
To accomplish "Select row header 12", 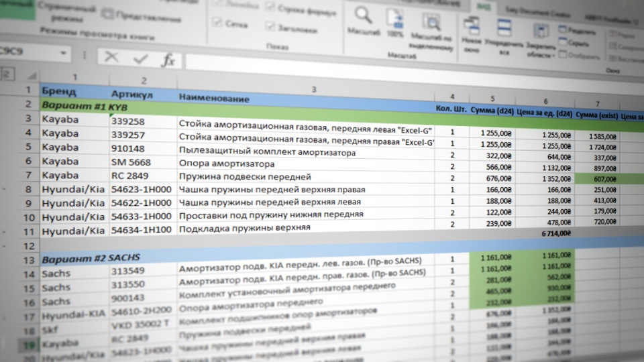I will [29, 246].
